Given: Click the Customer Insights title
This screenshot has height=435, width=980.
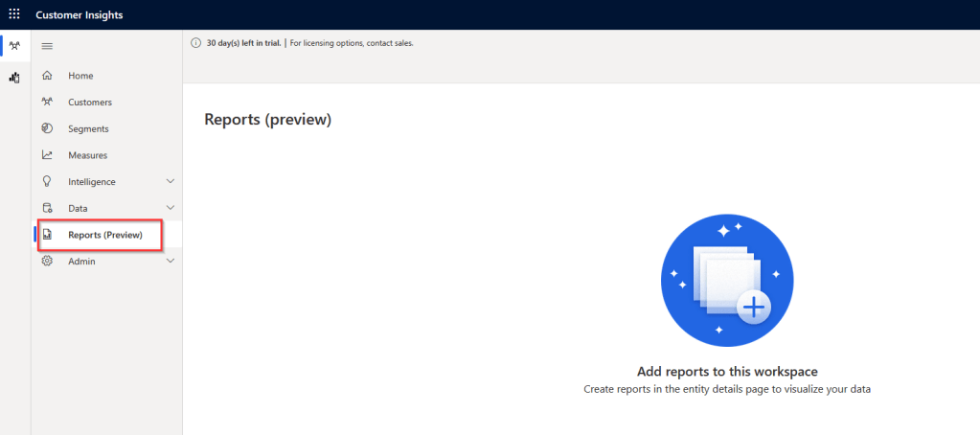Looking at the screenshot, I should pyautogui.click(x=80, y=15).
